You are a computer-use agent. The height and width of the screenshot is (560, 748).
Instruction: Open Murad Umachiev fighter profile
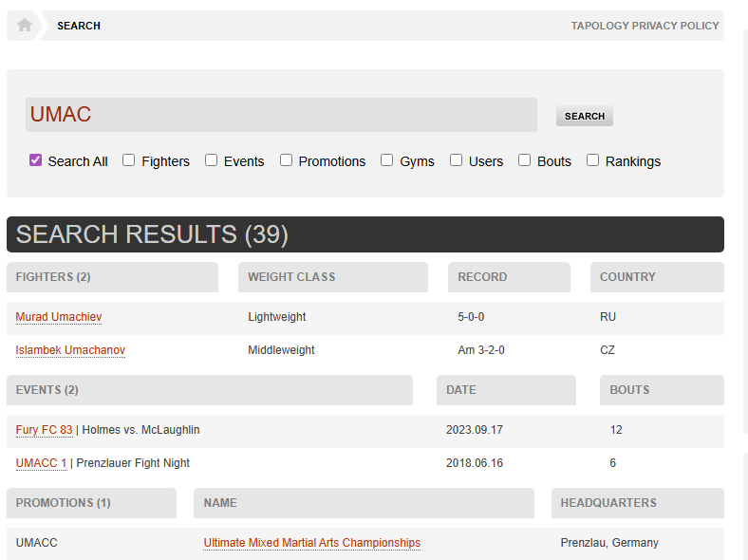click(x=59, y=317)
